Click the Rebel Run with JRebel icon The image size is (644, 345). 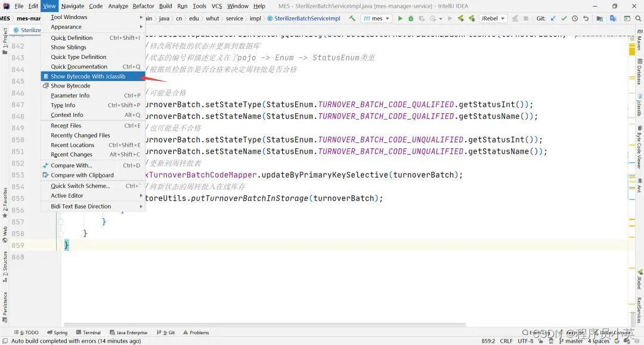(461, 18)
